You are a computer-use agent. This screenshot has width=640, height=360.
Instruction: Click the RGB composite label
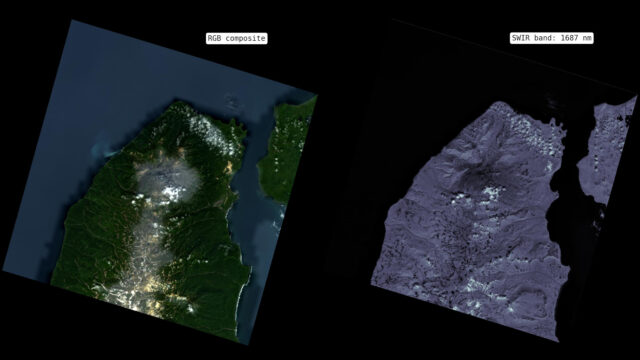236,38
